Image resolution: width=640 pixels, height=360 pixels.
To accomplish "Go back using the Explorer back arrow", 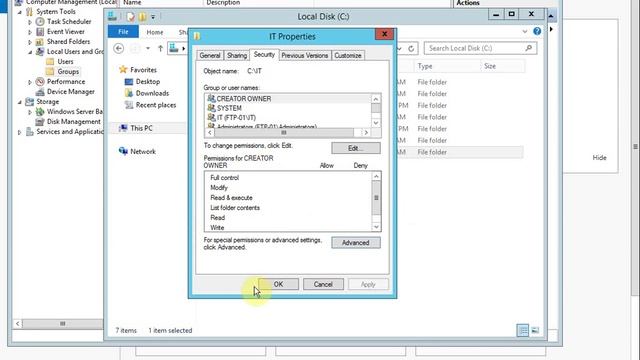I will coord(118,49).
